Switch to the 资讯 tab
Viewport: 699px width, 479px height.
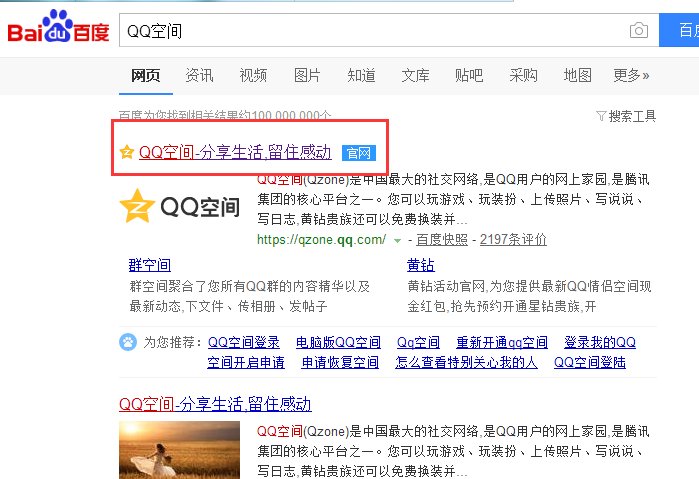click(x=199, y=75)
